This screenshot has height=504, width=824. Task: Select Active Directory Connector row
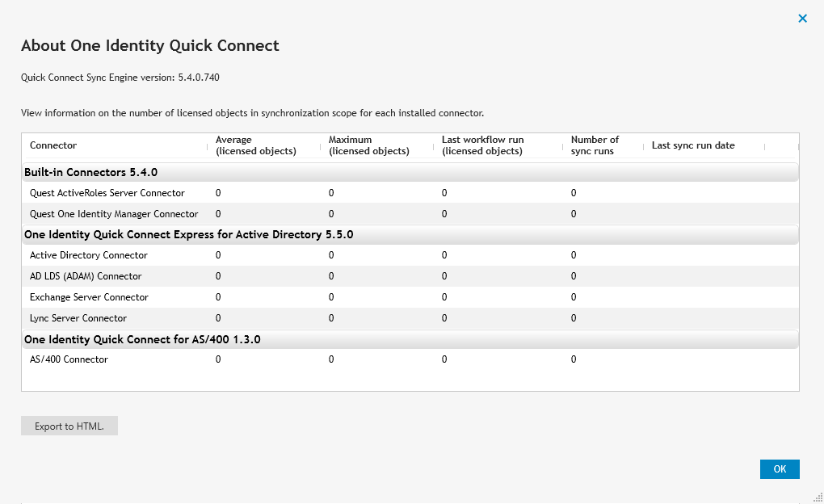click(x=410, y=255)
